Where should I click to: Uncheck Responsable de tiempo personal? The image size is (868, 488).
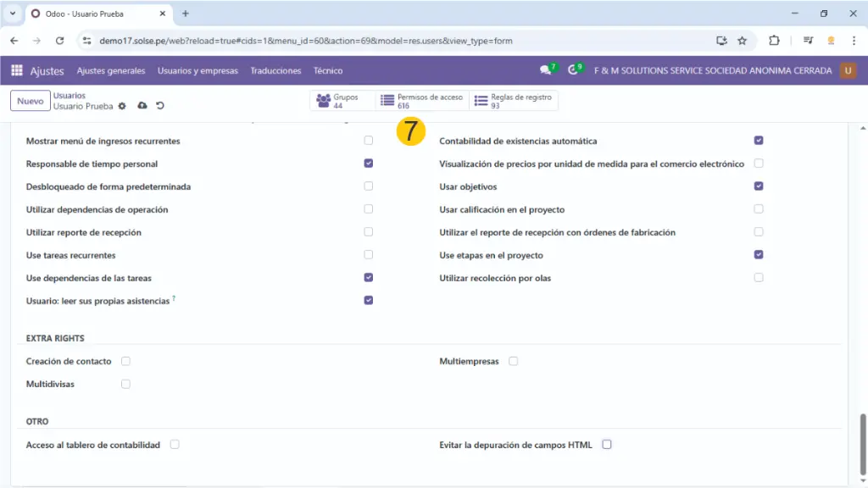[x=368, y=164]
